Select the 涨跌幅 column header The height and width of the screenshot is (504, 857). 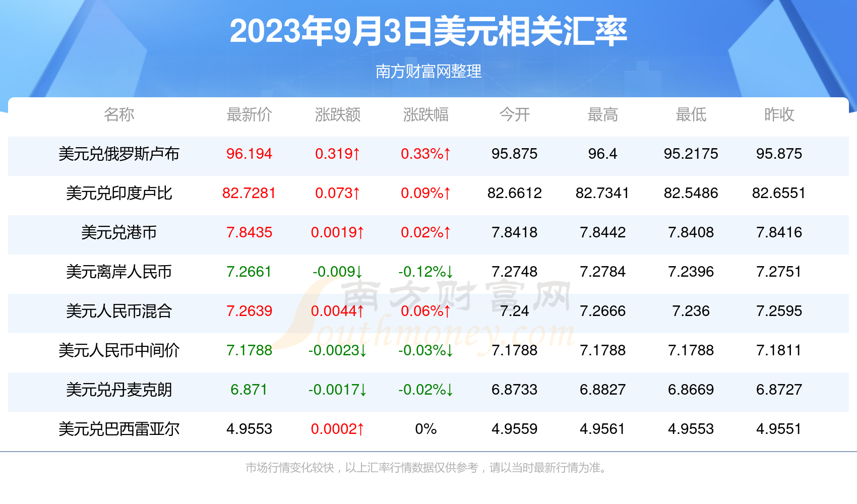coord(425,114)
